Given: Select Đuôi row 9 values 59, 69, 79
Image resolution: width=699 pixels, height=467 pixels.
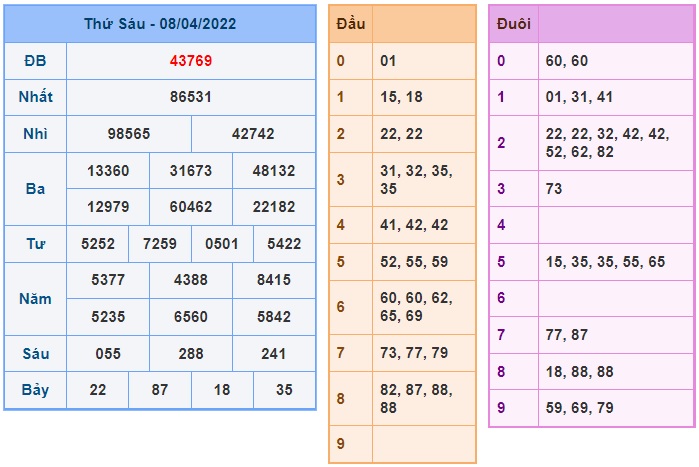Looking at the screenshot, I should [x=580, y=408].
